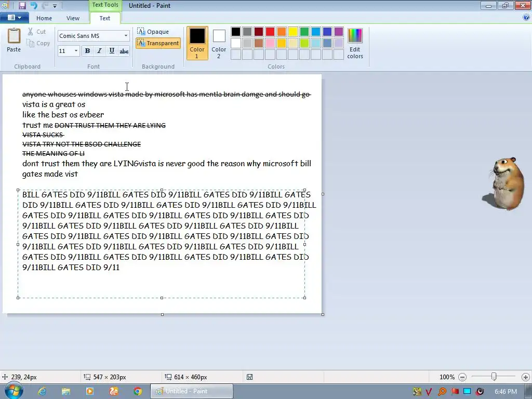Select Color 2 background button
This screenshot has width=532, height=399.
219,43
